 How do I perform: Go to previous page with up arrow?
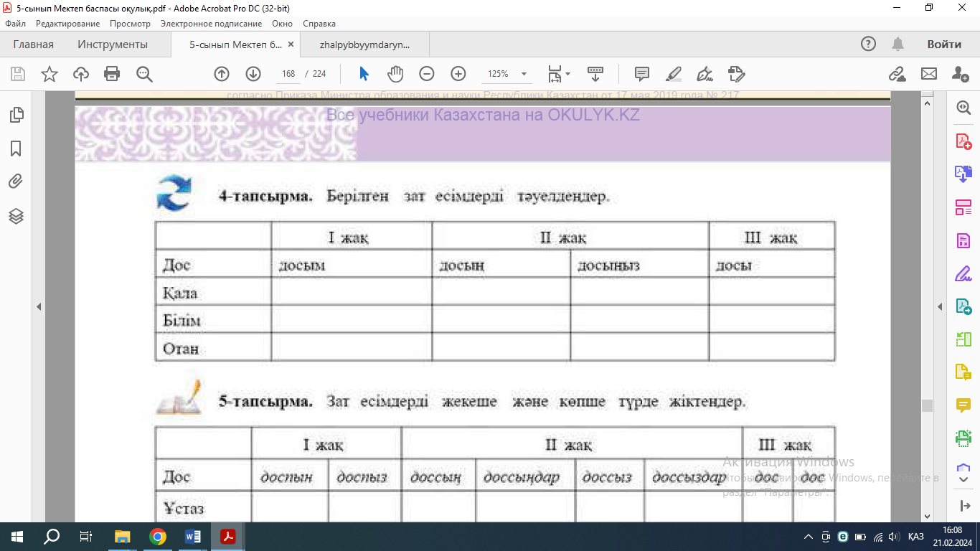coord(222,74)
